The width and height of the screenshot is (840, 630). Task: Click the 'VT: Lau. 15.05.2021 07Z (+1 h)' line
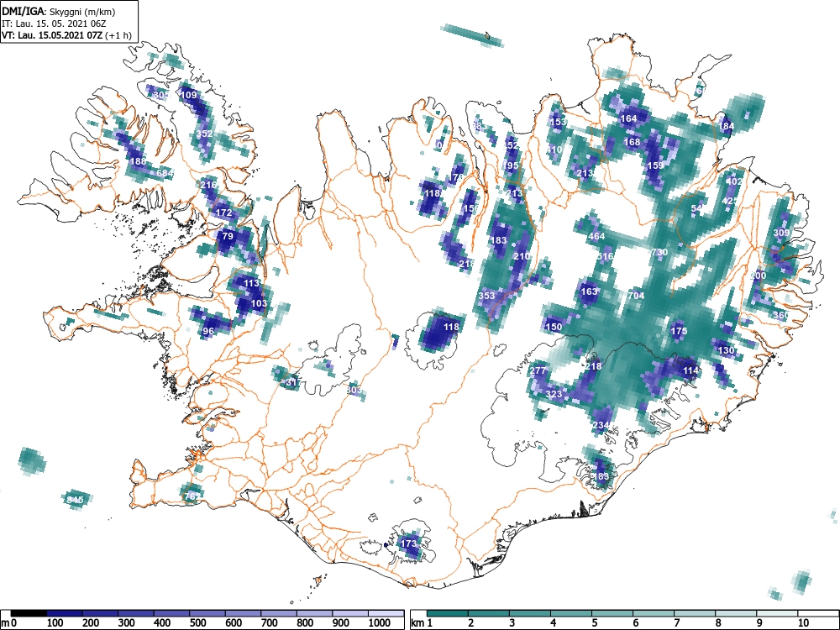(x=66, y=35)
